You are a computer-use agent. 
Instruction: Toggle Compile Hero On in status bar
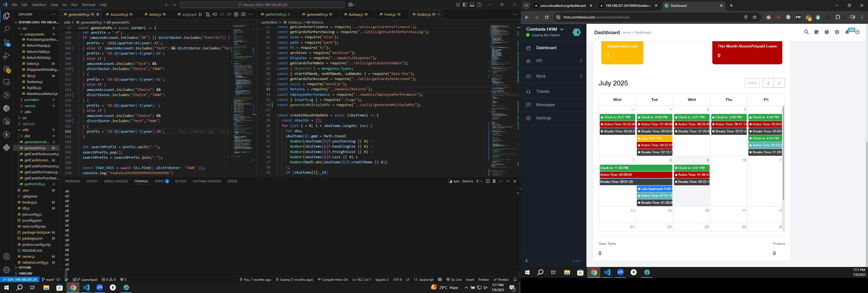click(x=333, y=279)
